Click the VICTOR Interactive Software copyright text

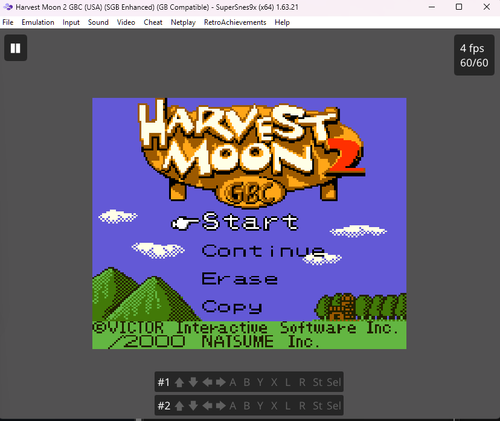[246, 328]
